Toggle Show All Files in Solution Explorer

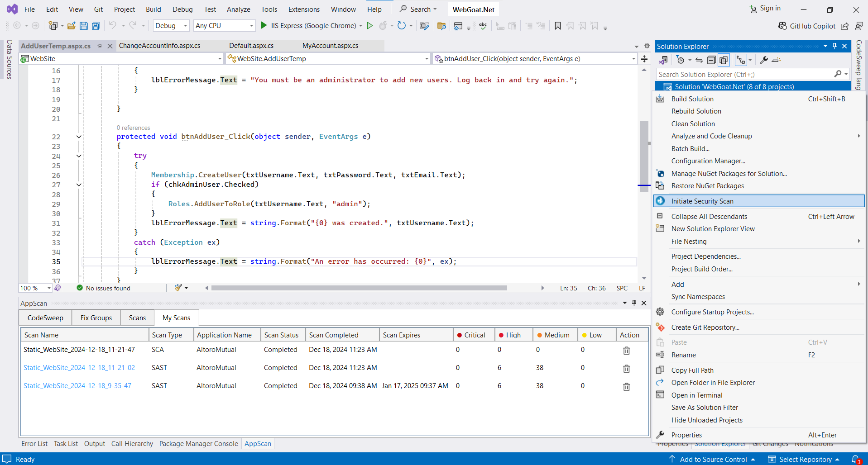coord(724,60)
